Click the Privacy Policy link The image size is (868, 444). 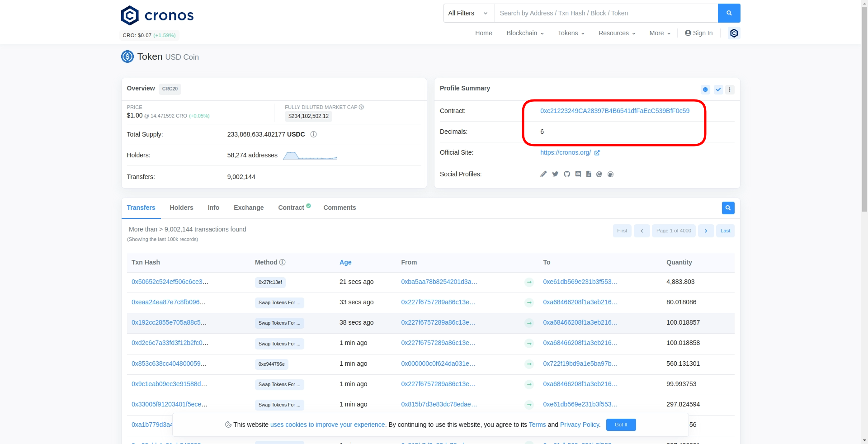580,425
